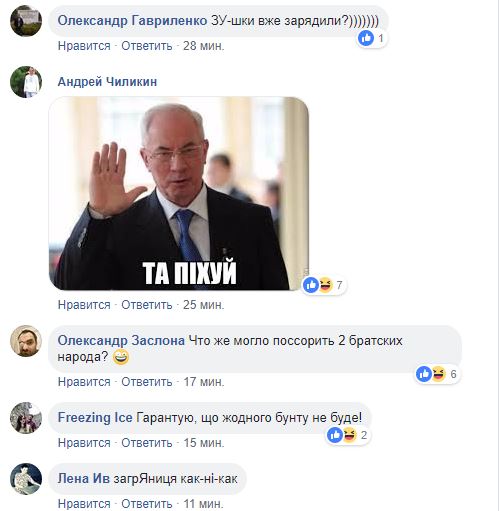
Task: View reactions on Freezing Ice's comment
Action: (348, 435)
